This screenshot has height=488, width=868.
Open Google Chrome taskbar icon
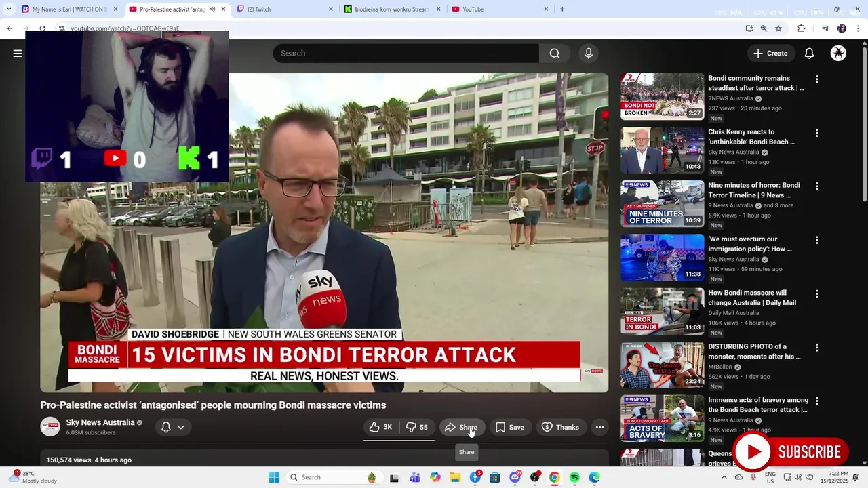click(x=554, y=477)
